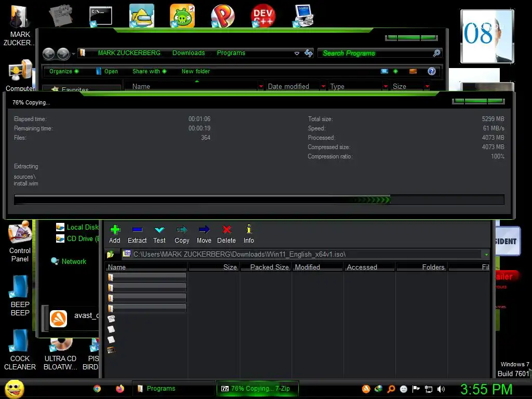532x399 pixels.
Task: Open the Dev-C++ desktop shortcut
Action: tap(263, 16)
